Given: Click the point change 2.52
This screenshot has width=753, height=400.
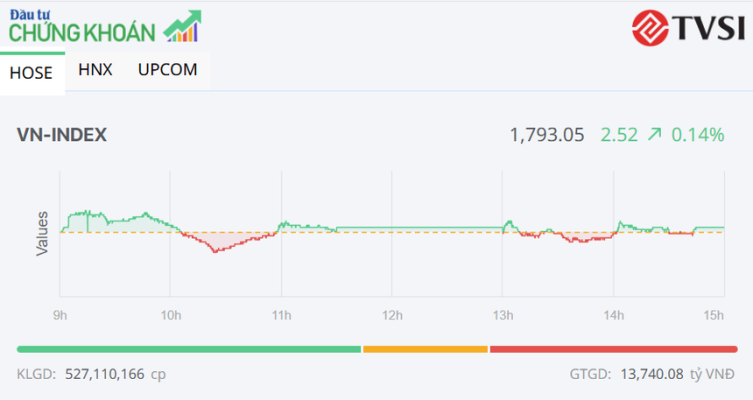Looking at the screenshot, I should [619, 135].
